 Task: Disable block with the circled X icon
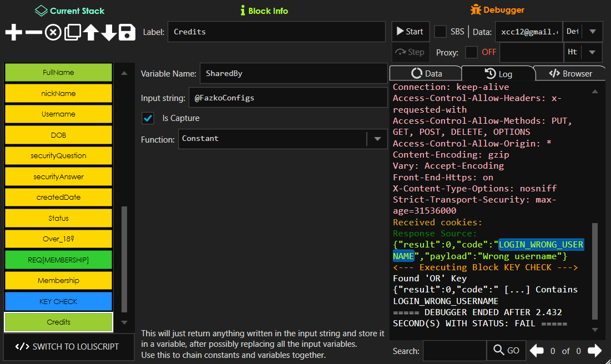click(x=52, y=33)
